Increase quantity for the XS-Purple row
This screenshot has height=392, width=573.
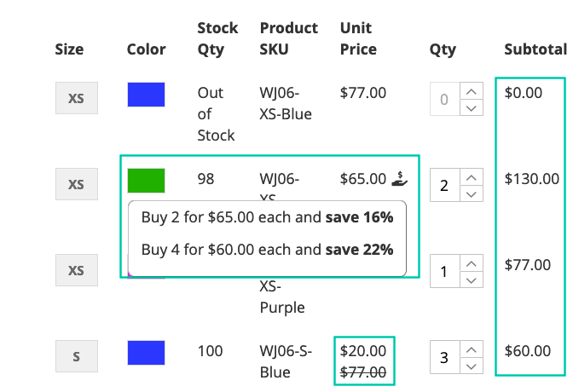472,263
